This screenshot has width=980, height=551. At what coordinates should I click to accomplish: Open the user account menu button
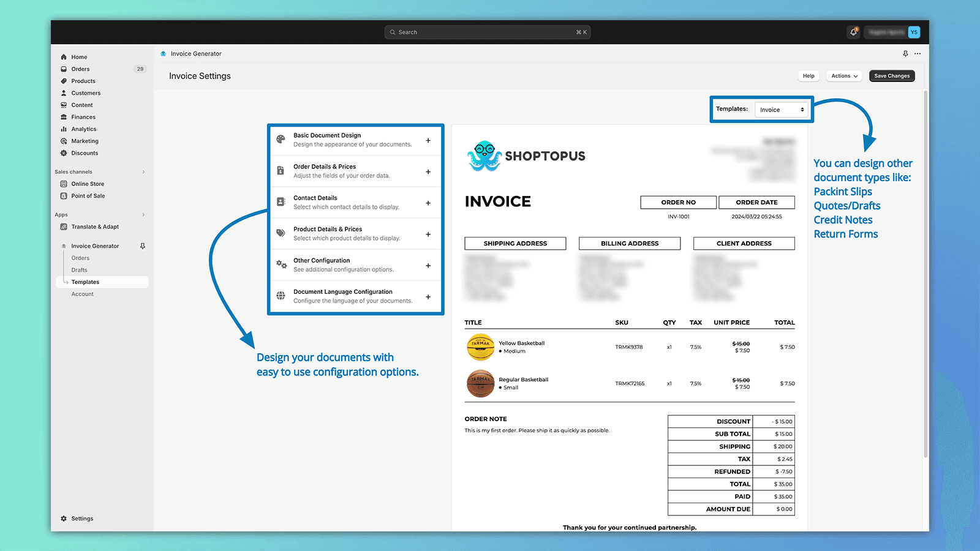pyautogui.click(x=892, y=32)
